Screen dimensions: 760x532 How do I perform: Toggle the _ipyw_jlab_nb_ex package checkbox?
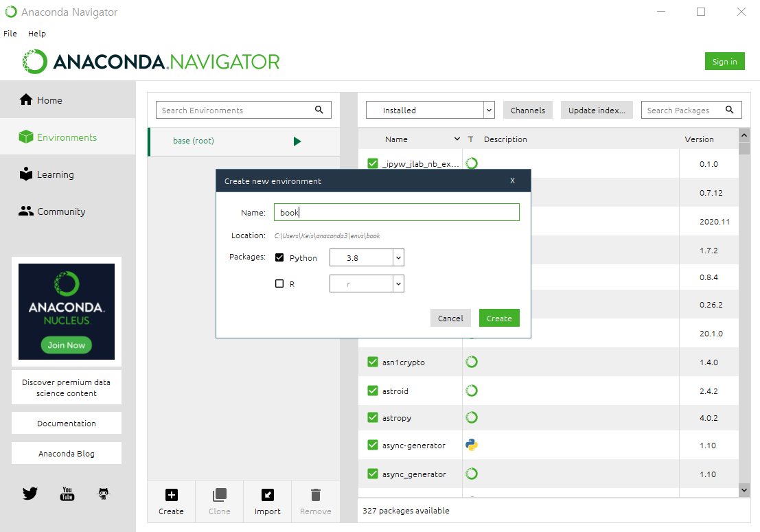pyautogui.click(x=373, y=164)
